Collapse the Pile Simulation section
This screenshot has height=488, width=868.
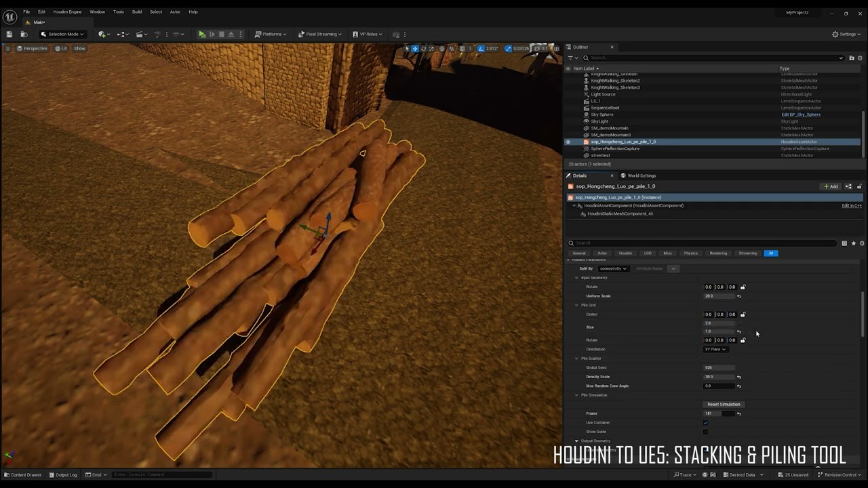576,395
